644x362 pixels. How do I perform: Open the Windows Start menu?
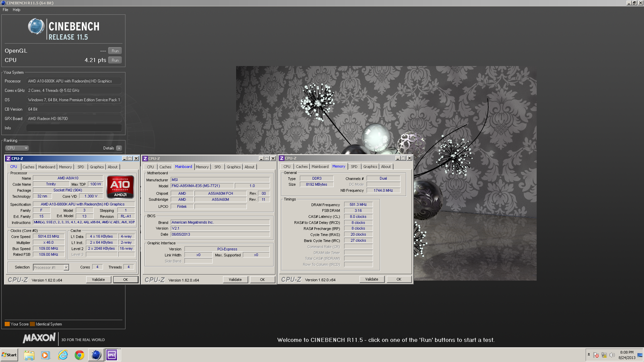[x=9, y=355]
